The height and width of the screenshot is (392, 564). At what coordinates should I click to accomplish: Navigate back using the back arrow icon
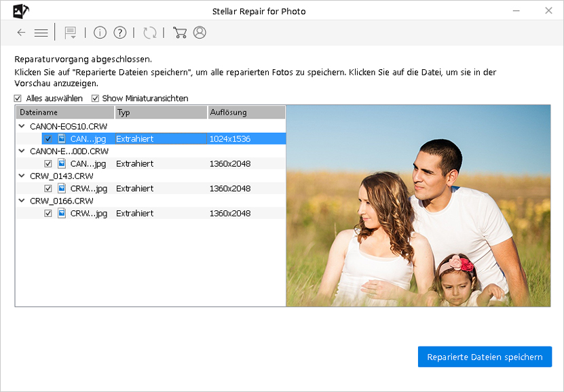tap(20, 32)
